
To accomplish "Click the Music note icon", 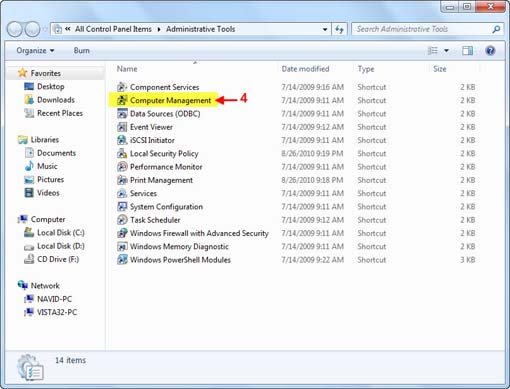I will 29,166.
